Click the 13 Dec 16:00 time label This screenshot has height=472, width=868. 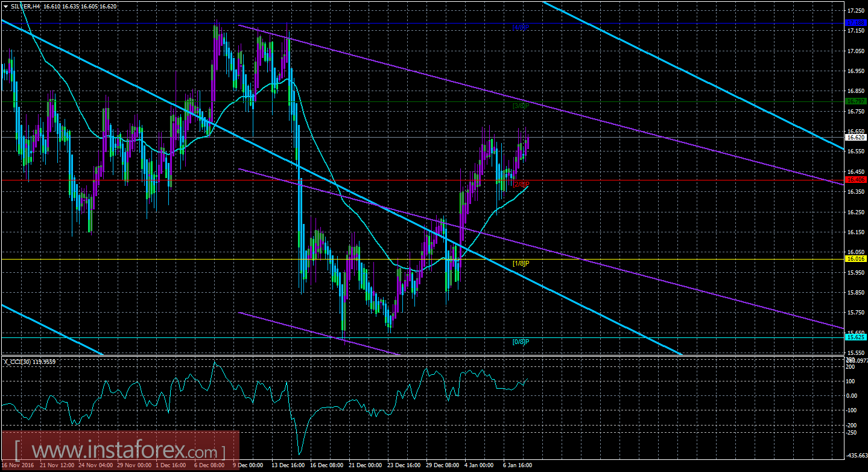287,465
